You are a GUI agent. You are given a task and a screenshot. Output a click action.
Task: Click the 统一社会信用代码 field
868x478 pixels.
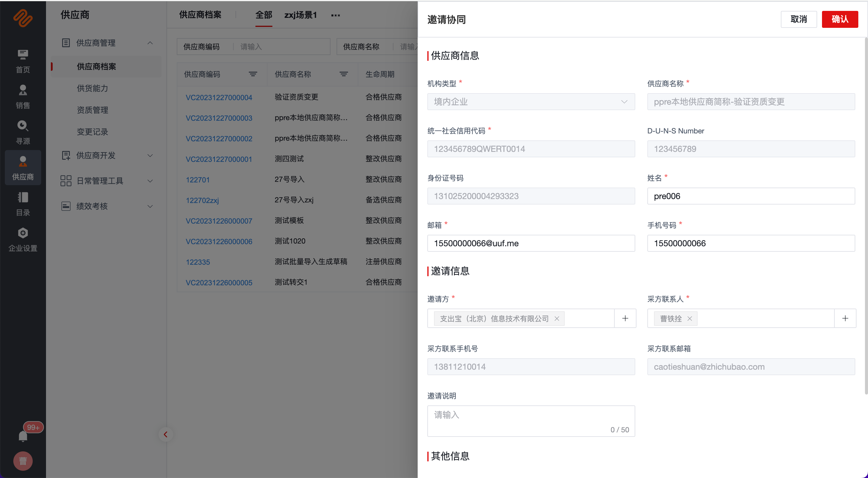pos(531,149)
